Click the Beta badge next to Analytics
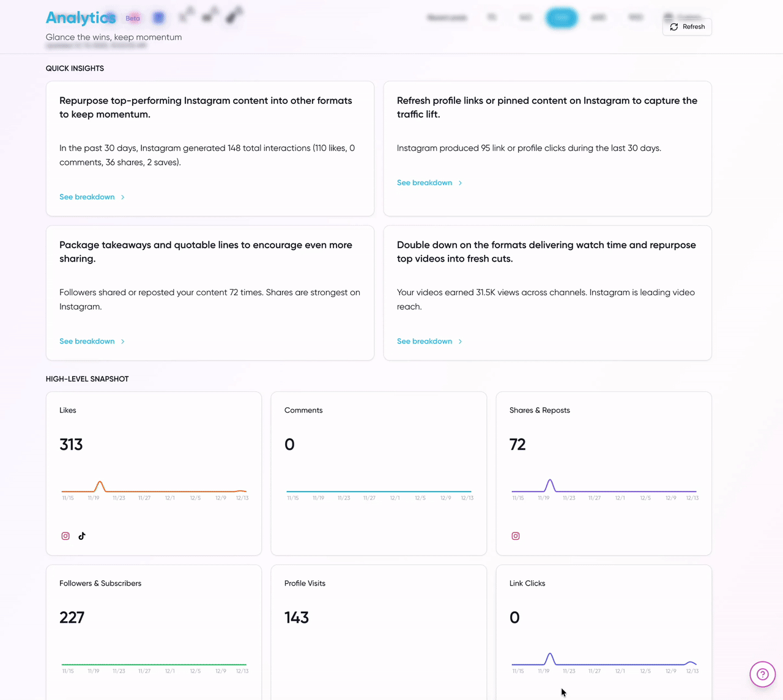 point(133,18)
